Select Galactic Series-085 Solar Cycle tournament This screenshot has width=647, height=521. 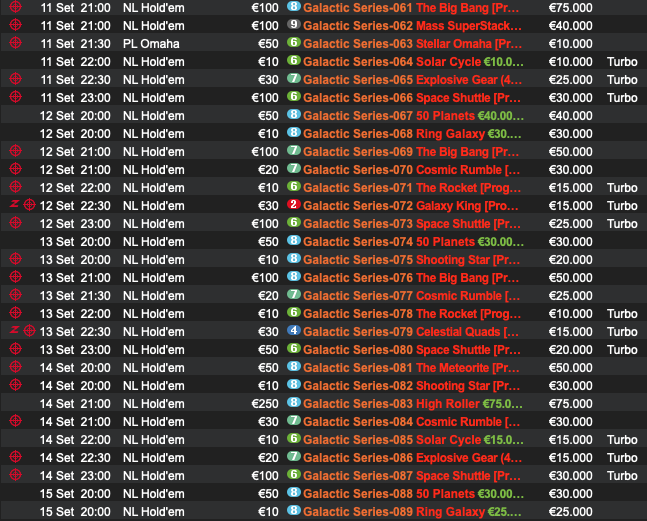tap(413, 440)
